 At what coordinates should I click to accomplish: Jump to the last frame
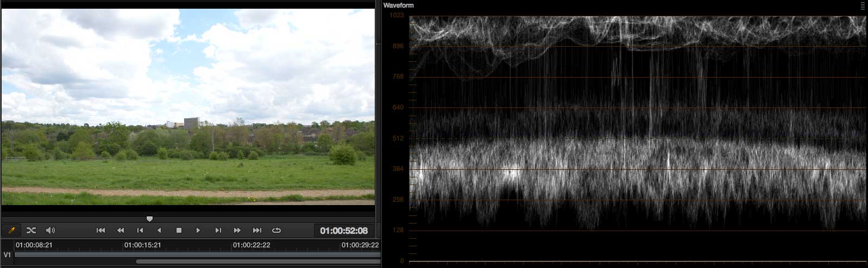[x=257, y=231]
